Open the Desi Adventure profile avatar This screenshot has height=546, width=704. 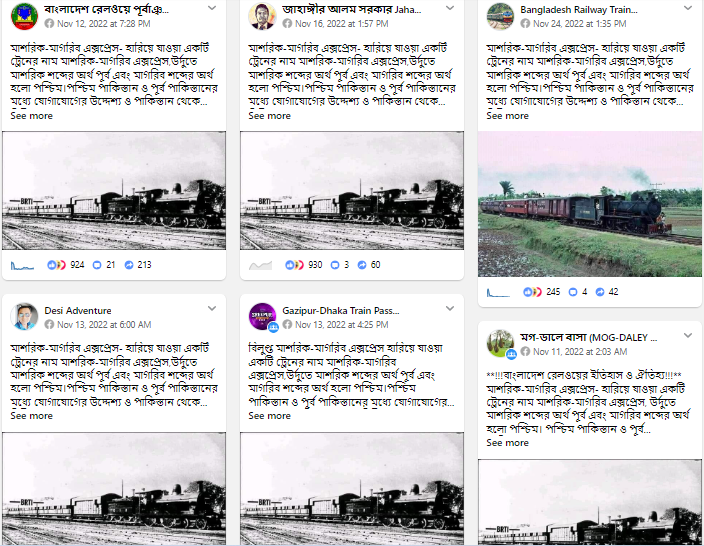pos(24,317)
